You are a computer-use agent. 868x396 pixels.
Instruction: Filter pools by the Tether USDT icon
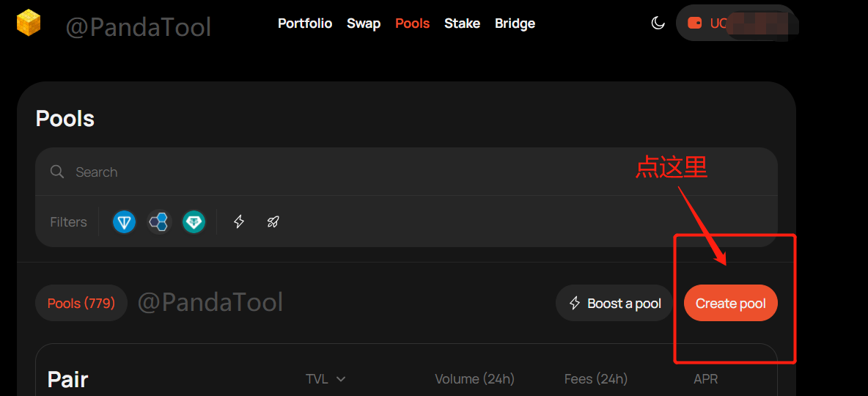[194, 221]
